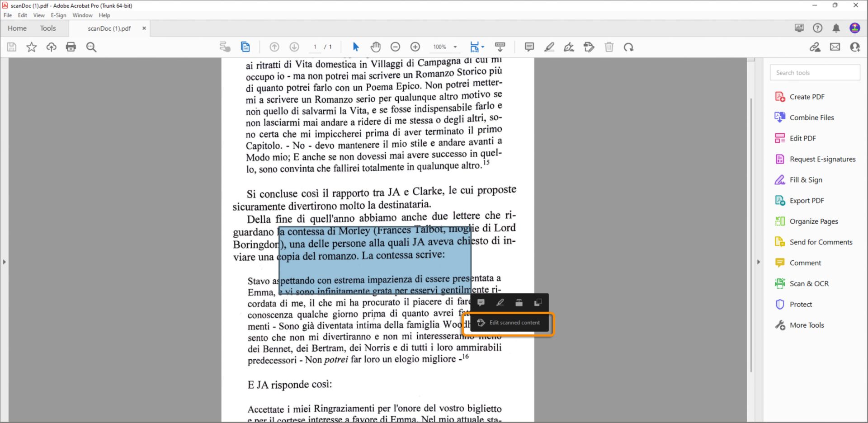868x423 pixels.
Task: Select the Highlight text tool
Action: 549,47
